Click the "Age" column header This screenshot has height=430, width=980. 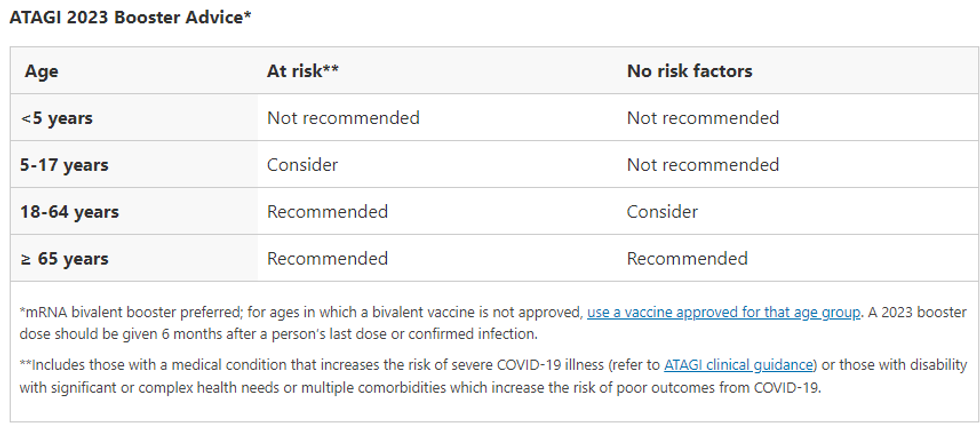(x=42, y=71)
